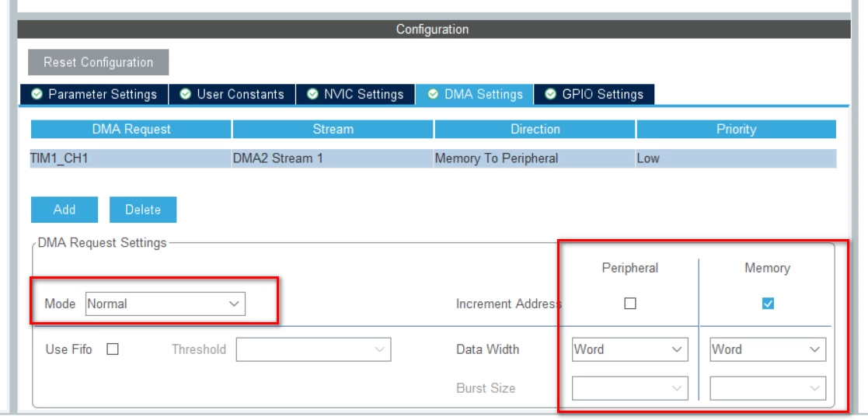This screenshot has height=420, width=868.
Task: Select the TIM1_CH1 DMA request row
Action: pyautogui.click(x=434, y=158)
